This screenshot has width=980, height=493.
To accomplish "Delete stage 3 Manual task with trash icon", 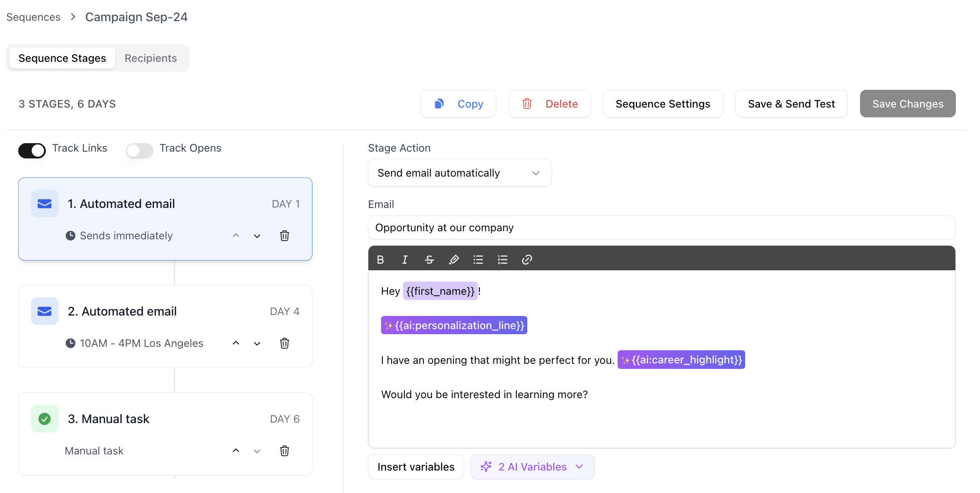I will pyautogui.click(x=284, y=451).
